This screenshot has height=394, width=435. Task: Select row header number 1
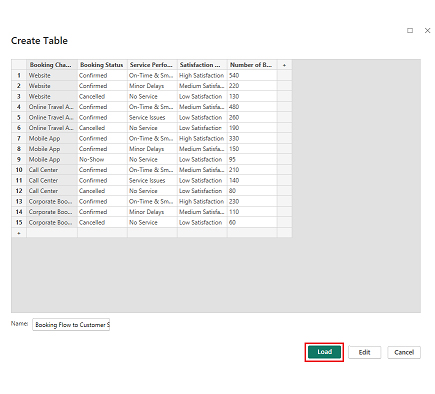click(x=19, y=75)
